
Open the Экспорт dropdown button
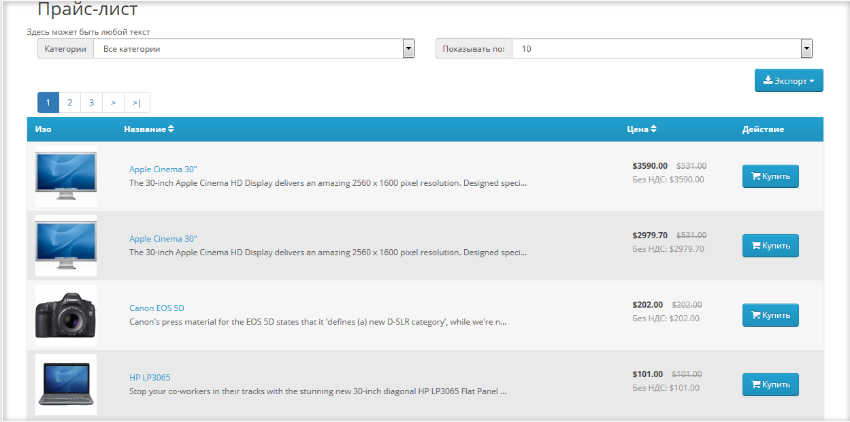point(789,81)
